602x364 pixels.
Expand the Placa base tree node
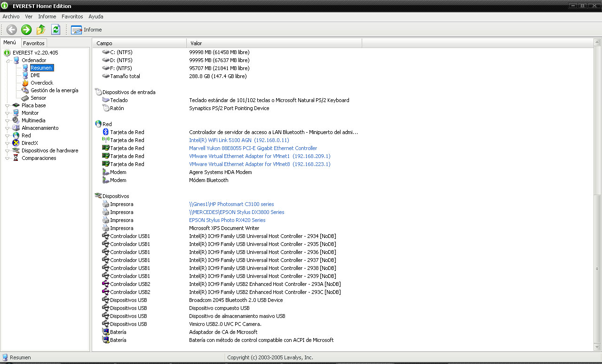point(8,105)
